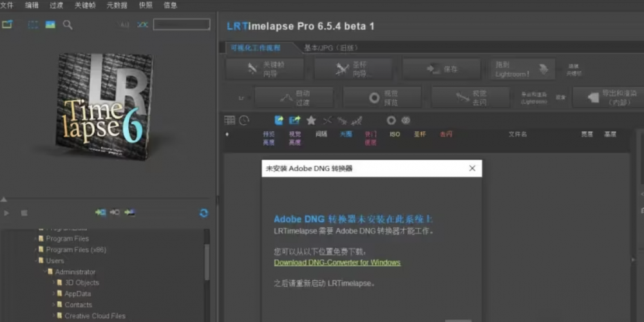This screenshot has width=644, height=322.
Task: Expand the Program Files folder
Action: (x=35, y=239)
